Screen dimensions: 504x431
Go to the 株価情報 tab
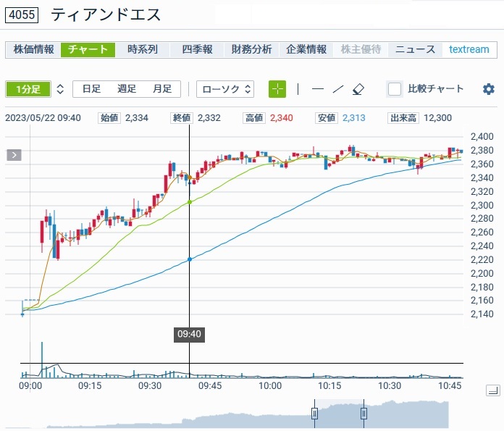tap(34, 49)
